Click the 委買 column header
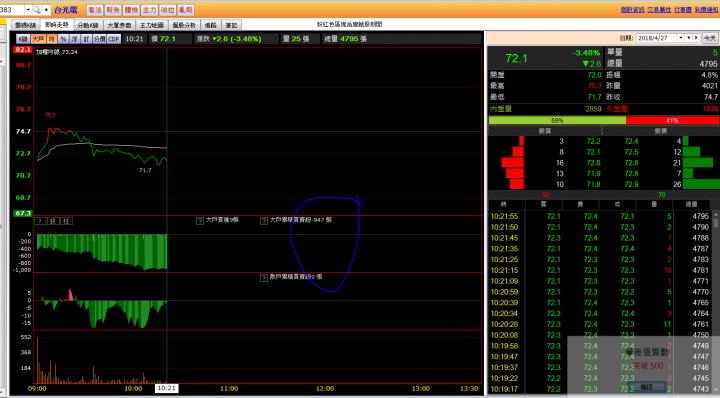This screenshot has height=398, width=720. tap(545, 131)
